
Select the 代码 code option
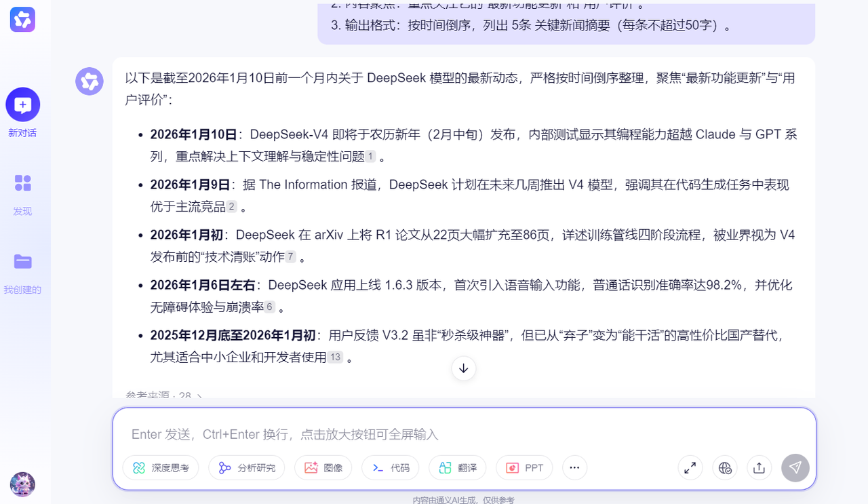[391, 468]
